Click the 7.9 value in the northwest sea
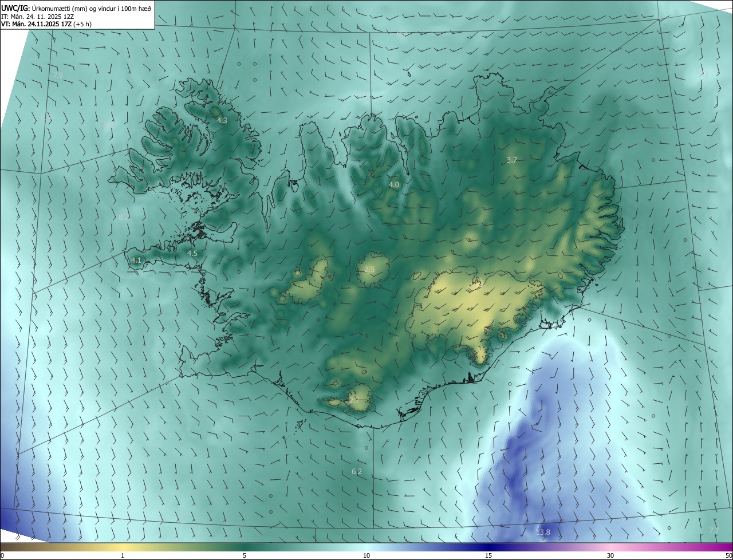 click(58, 76)
